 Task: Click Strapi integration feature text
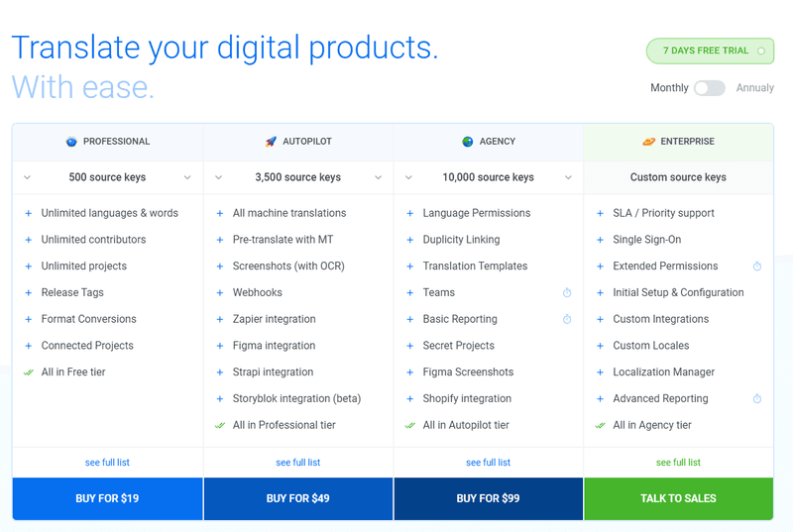[x=274, y=372]
